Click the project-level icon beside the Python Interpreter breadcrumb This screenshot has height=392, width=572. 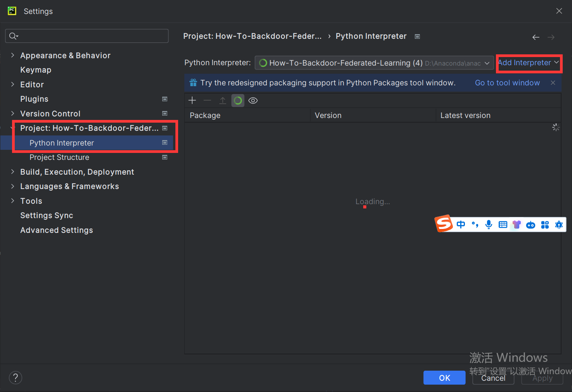(418, 36)
